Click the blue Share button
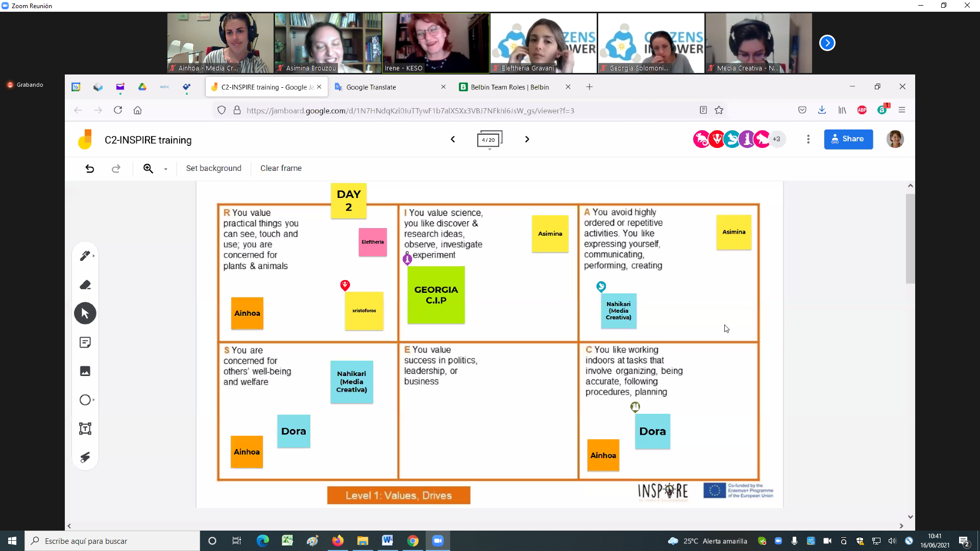980x551 pixels. 848,139
